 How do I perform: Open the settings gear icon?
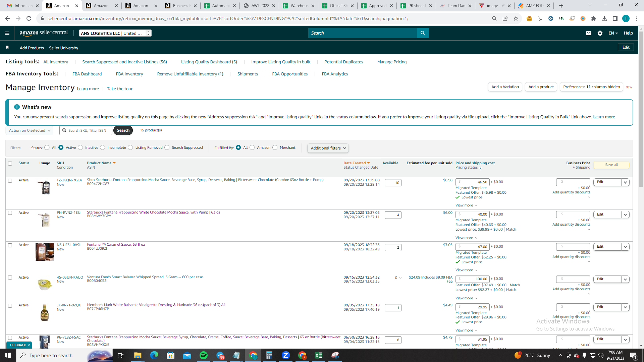[x=600, y=33]
